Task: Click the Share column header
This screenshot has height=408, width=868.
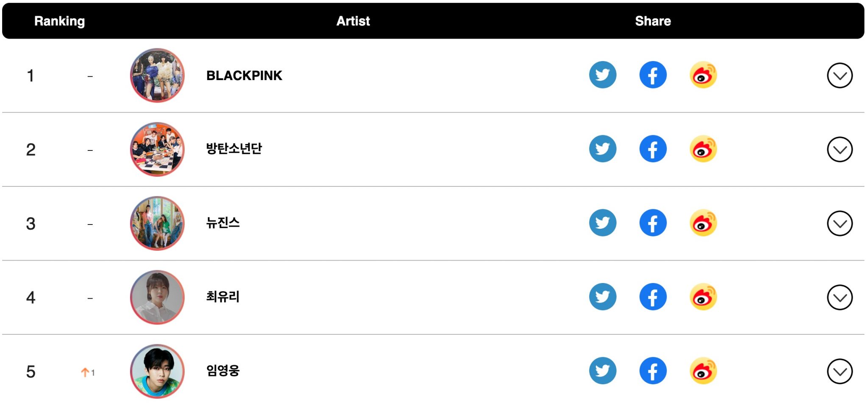Action: (653, 21)
